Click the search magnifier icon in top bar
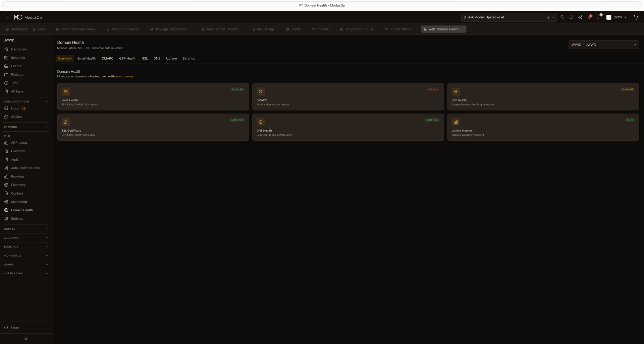The width and height of the screenshot is (644, 344). tap(562, 17)
